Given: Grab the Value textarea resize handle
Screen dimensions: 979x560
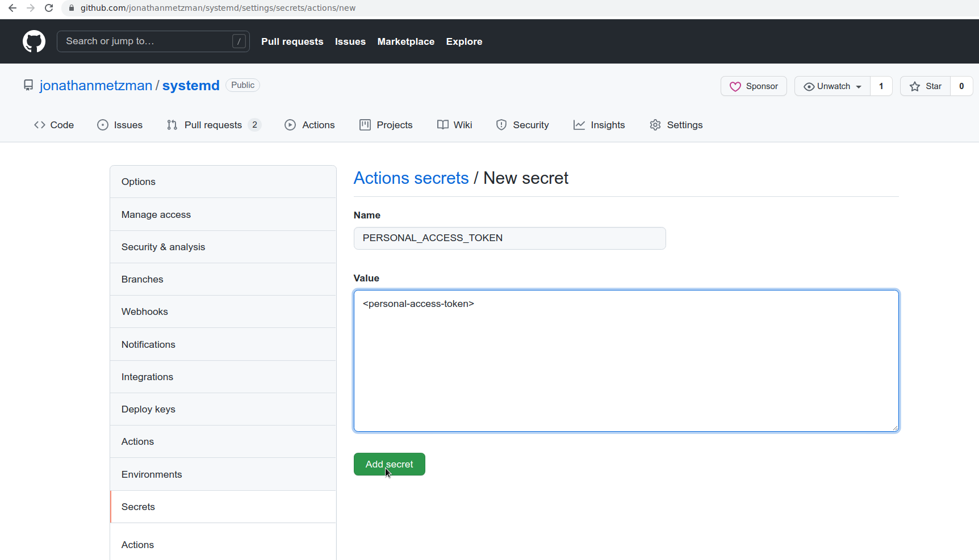Looking at the screenshot, I should click(x=895, y=428).
